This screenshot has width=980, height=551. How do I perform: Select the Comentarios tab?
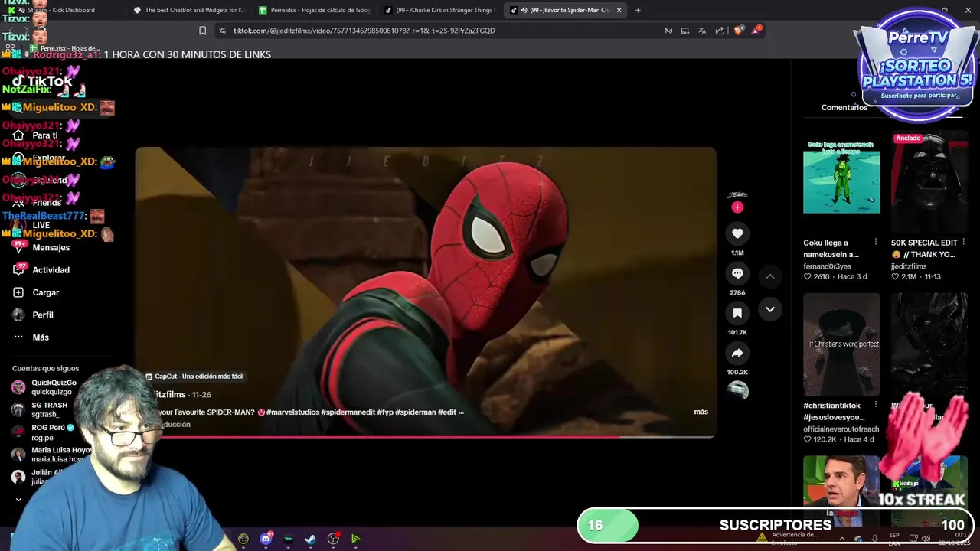coord(844,108)
